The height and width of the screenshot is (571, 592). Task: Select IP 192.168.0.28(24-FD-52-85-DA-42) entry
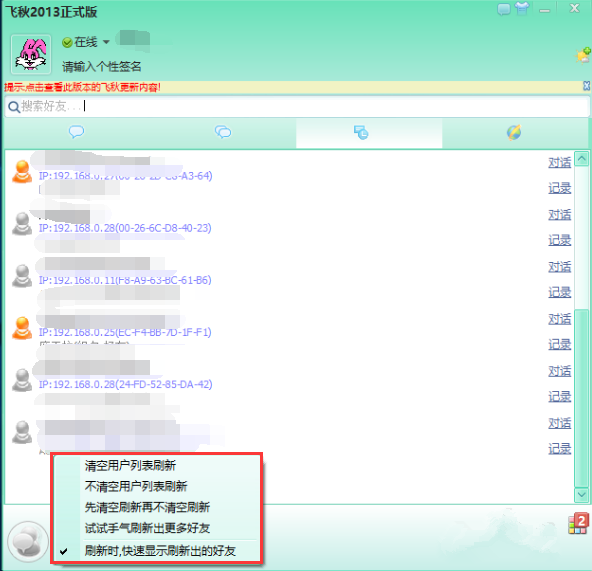[x=125, y=384]
